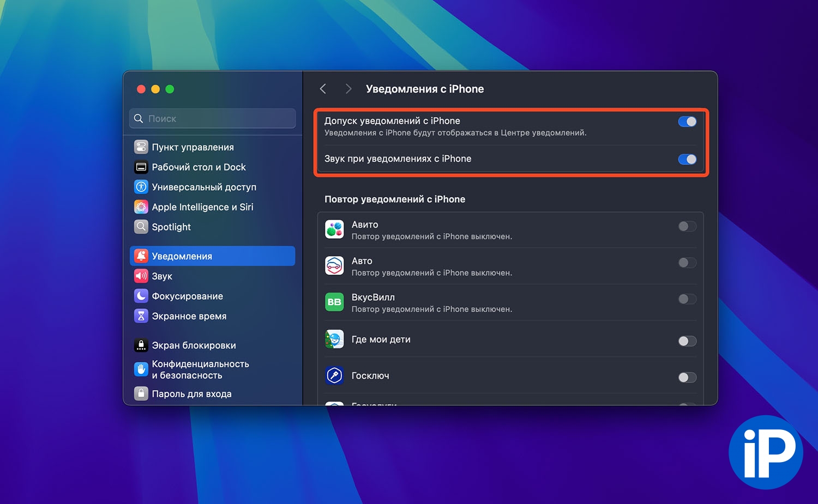Enable notification mirroring for ВкусВилл

687,299
